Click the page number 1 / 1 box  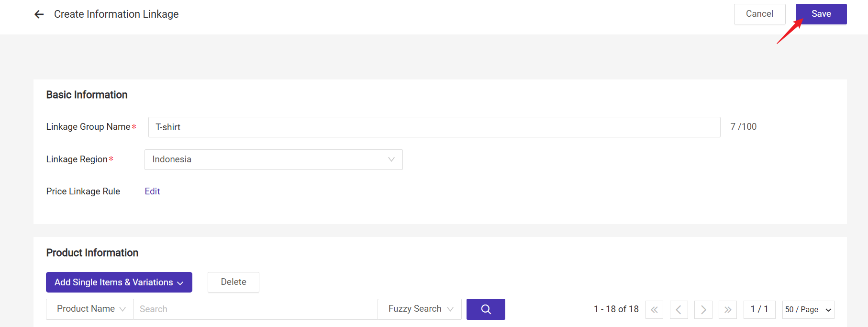[x=759, y=310]
